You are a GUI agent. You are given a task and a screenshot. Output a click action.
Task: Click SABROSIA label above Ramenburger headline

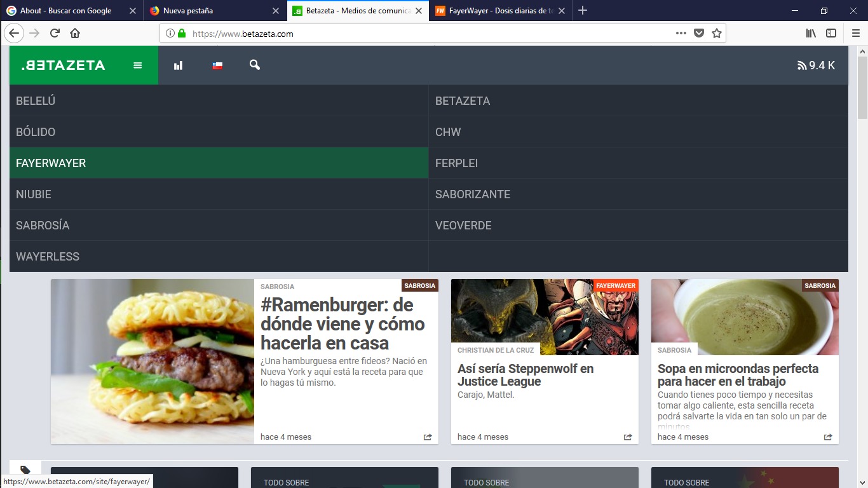click(x=278, y=287)
